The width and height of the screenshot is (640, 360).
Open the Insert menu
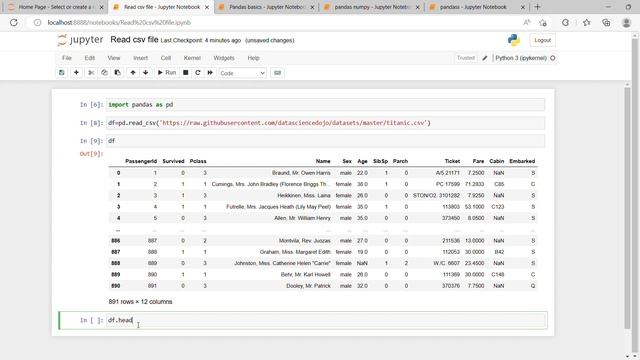pyautogui.click(x=140, y=58)
